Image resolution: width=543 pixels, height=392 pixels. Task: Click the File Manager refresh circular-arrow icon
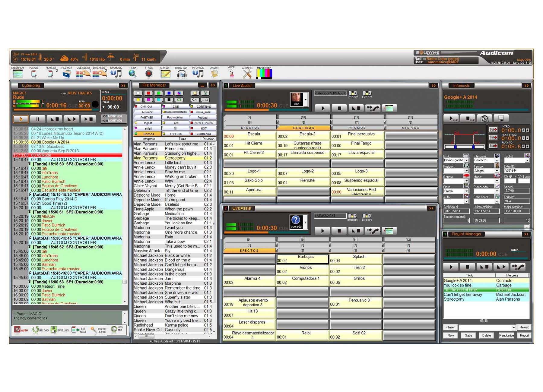[179, 100]
